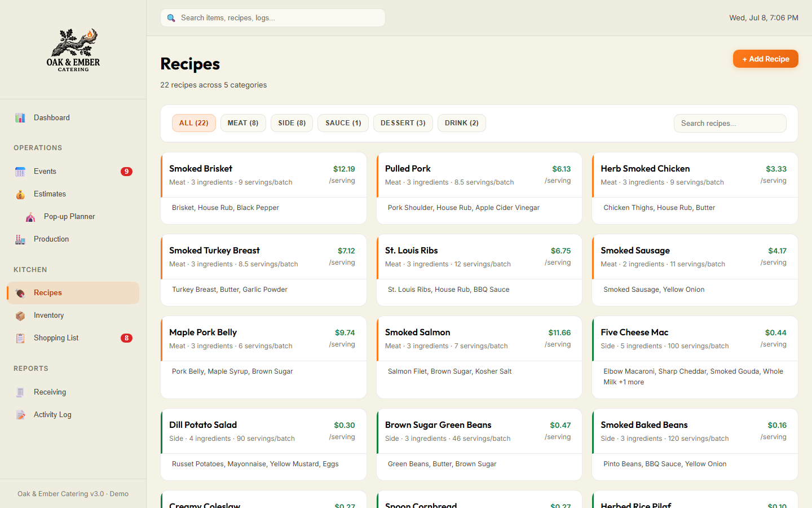The height and width of the screenshot is (508, 812).
Task: Click the Add Recipe button
Action: click(x=766, y=59)
